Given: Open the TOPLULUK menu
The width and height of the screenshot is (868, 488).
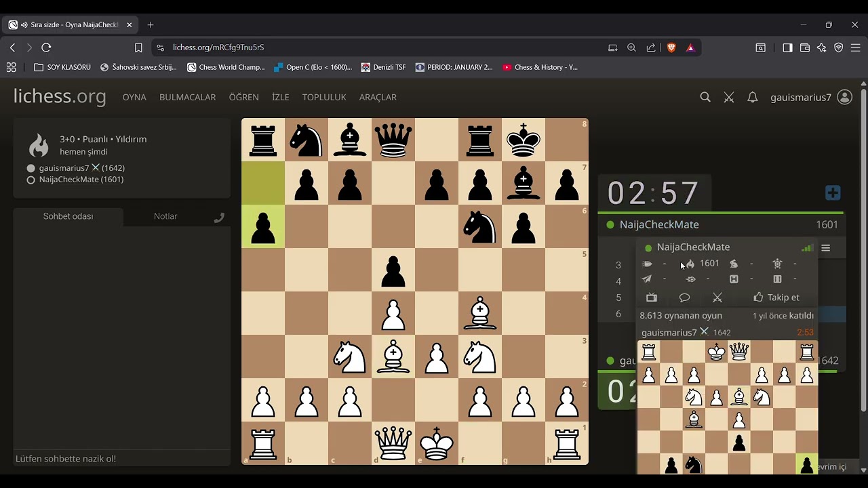Looking at the screenshot, I should [324, 97].
